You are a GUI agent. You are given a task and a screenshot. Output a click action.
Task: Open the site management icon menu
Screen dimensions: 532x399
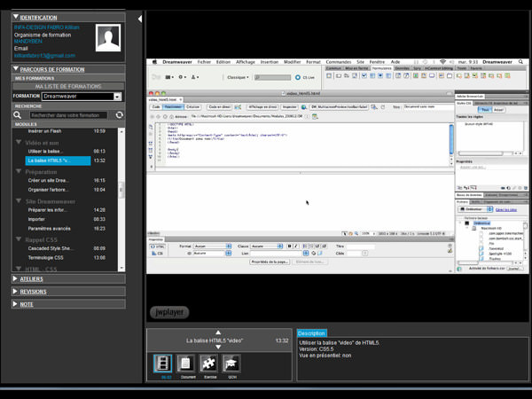(195, 77)
